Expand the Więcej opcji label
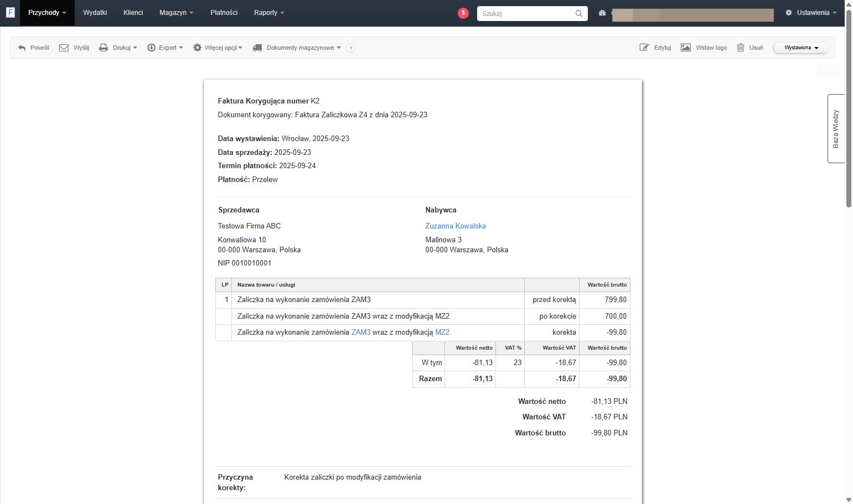Screen dimensions: 853x504 223,48
